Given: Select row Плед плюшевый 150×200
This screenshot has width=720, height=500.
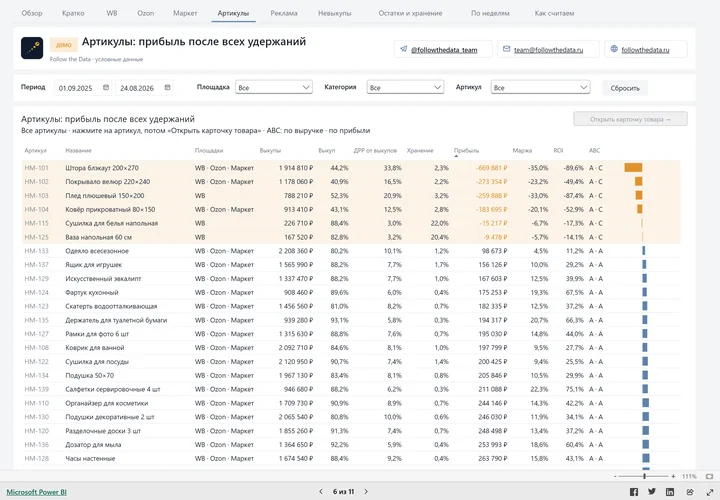Looking at the screenshot, I should [x=351, y=196].
